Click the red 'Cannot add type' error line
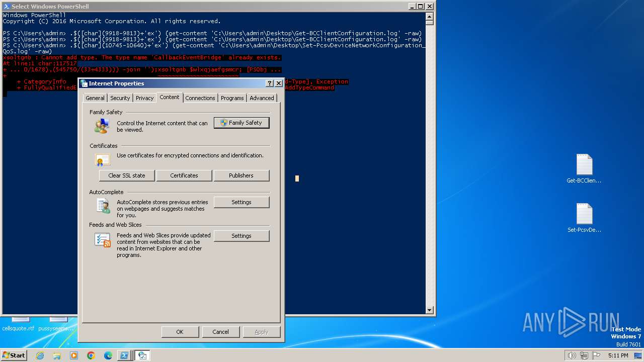Image resolution: width=644 pixels, height=362 pixels. 142,57
